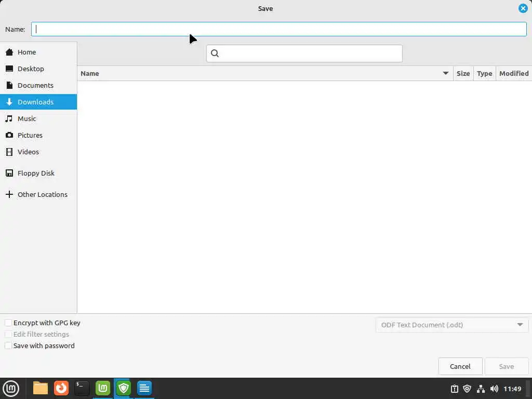This screenshot has height=399, width=532.
Task: Go to Pictures folder label
Action: (x=30, y=135)
